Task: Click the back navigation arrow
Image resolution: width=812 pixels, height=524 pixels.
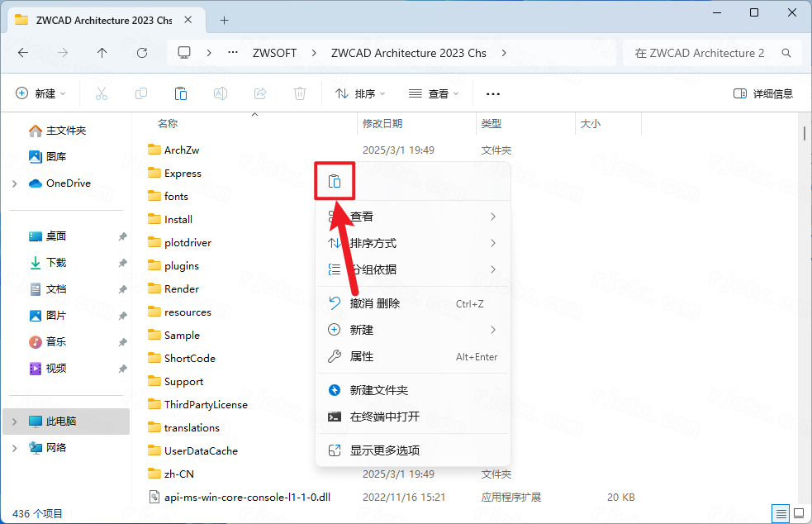Action: [x=23, y=53]
